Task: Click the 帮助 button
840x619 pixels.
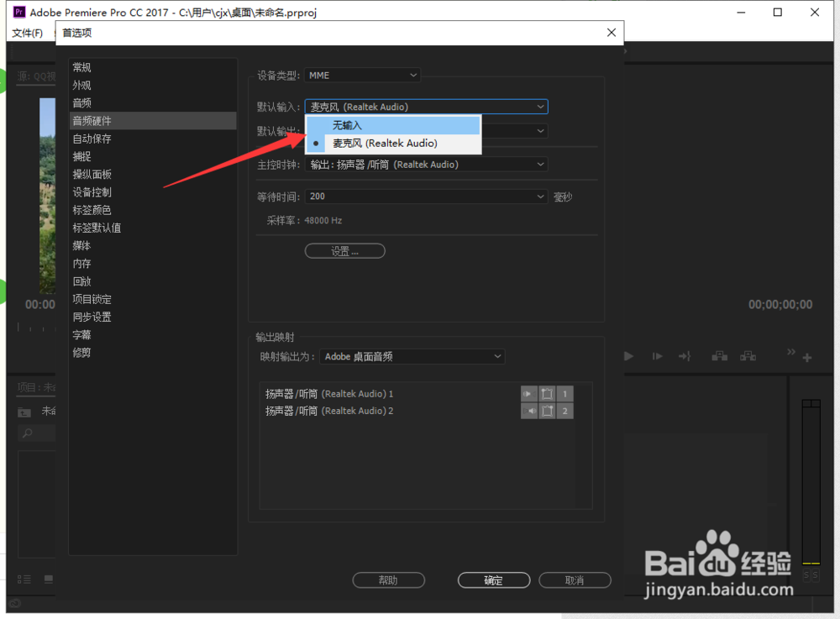Action: (388, 580)
